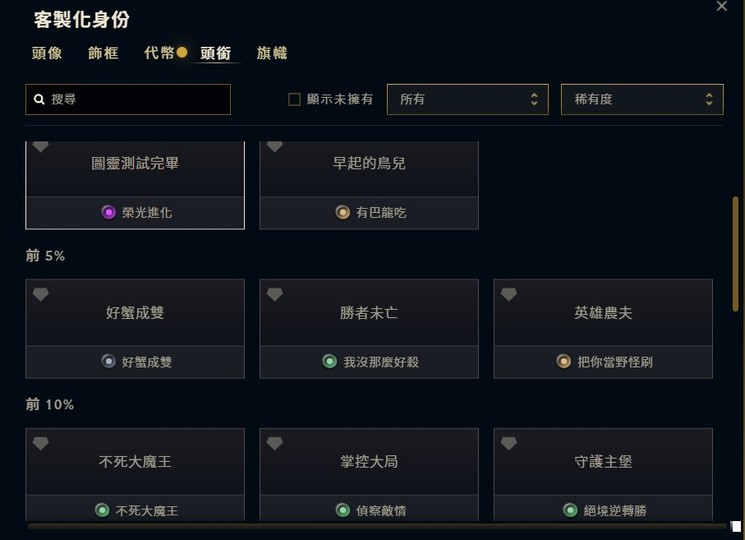The image size is (745, 540).
Task: Switch to the 飾框 tab
Action: click(x=103, y=53)
